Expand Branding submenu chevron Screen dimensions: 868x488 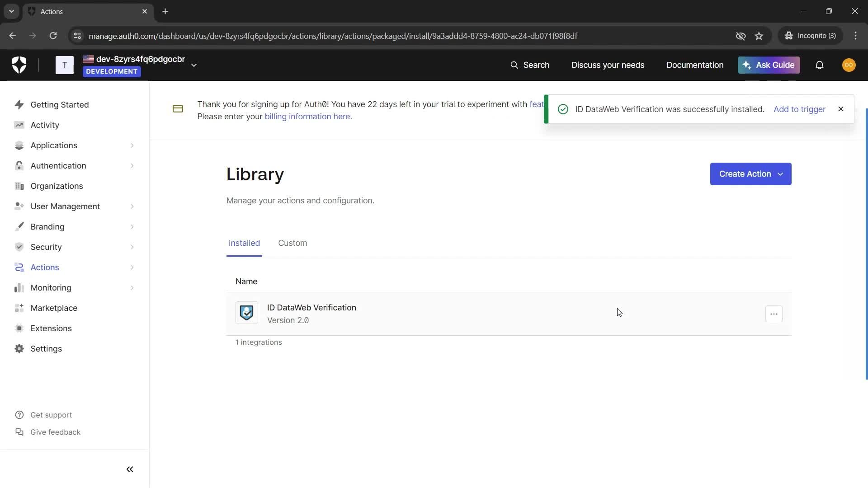[x=132, y=227]
